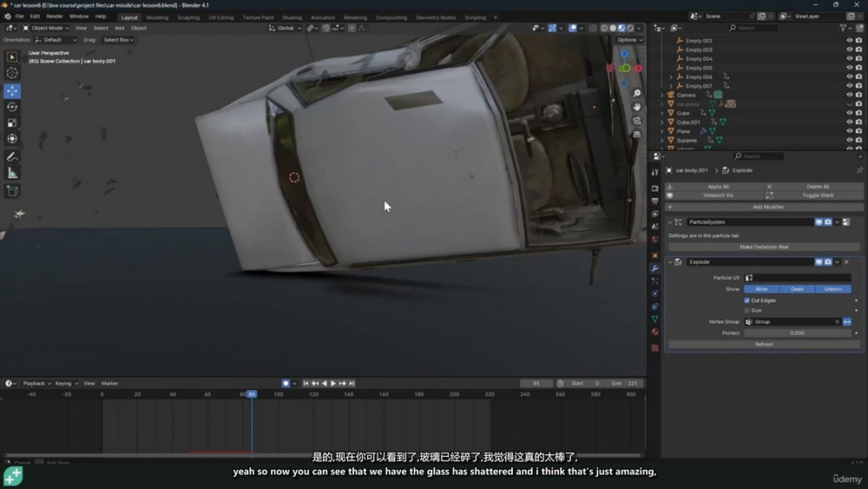868x489 pixels.
Task: Open the Material properties tab
Action: 654,332
